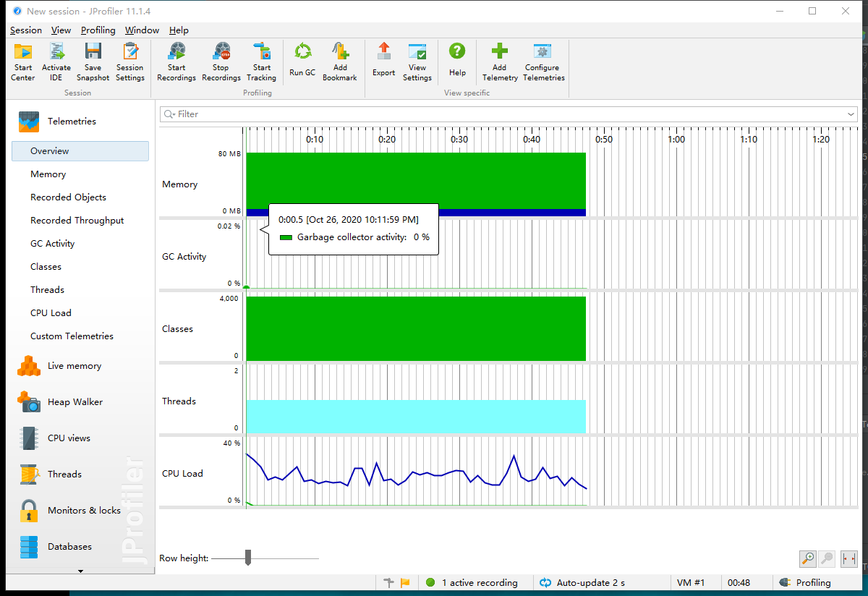
Task: Click the Help toolbar icon
Action: (x=457, y=59)
